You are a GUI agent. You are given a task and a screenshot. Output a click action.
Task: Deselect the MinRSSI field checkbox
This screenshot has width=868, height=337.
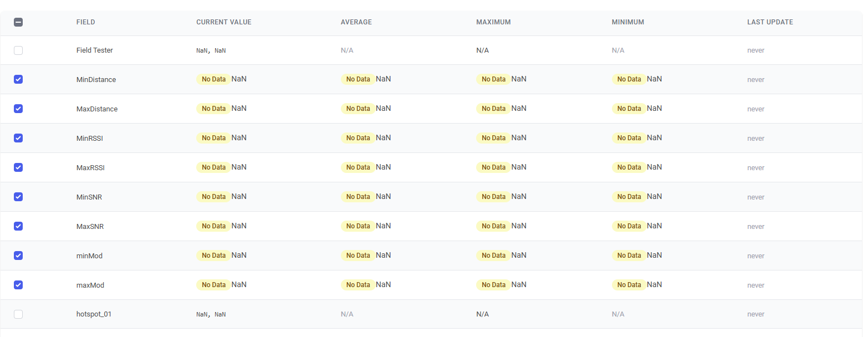pos(18,138)
